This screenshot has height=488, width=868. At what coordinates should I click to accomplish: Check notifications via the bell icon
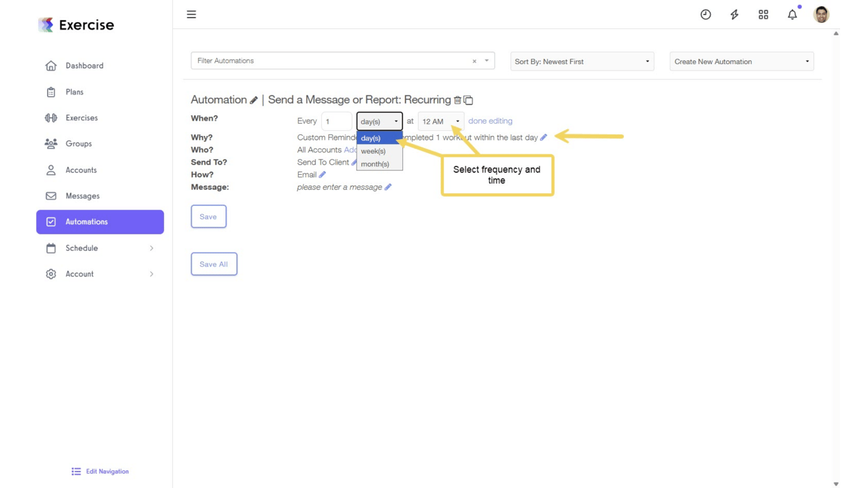(x=792, y=14)
